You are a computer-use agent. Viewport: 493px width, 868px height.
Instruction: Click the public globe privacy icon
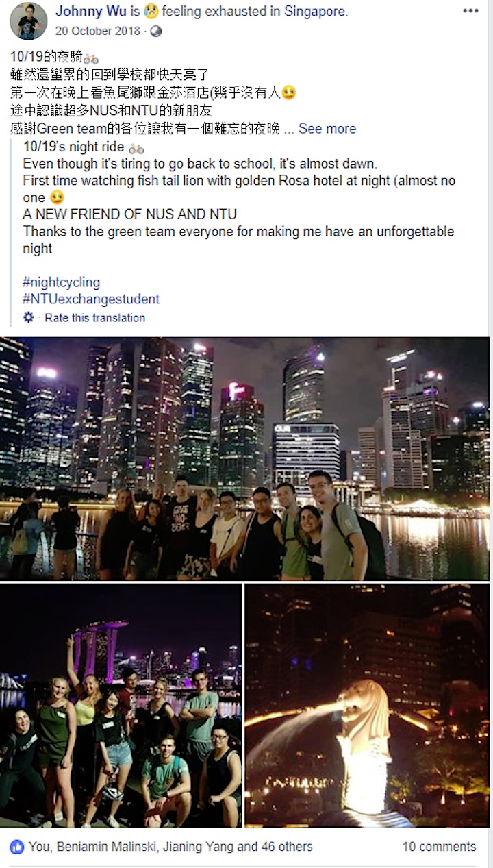[155, 31]
